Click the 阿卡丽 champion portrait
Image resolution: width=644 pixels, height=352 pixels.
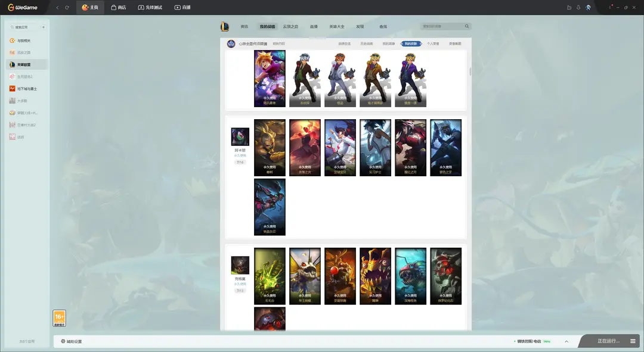tap(240, 136)
